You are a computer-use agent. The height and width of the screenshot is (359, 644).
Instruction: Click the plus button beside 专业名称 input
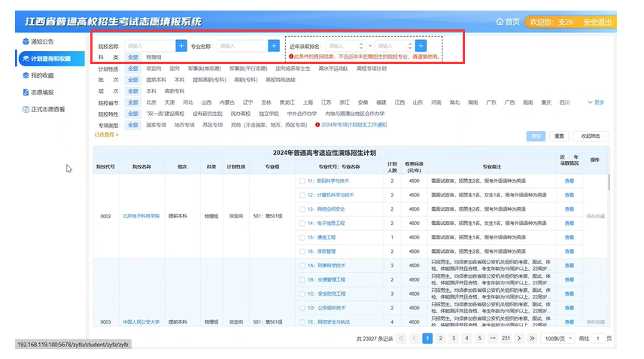(273, 46)
